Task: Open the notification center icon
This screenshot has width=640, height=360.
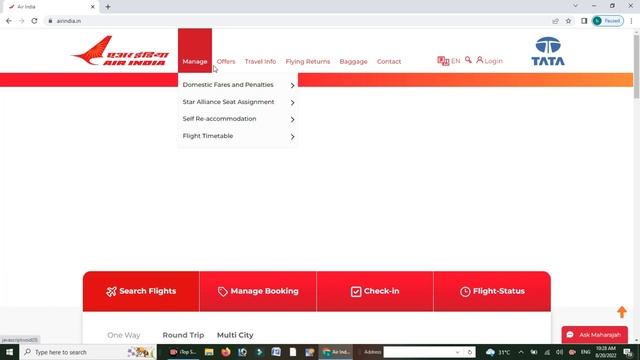Action: [x=628, y=352]
